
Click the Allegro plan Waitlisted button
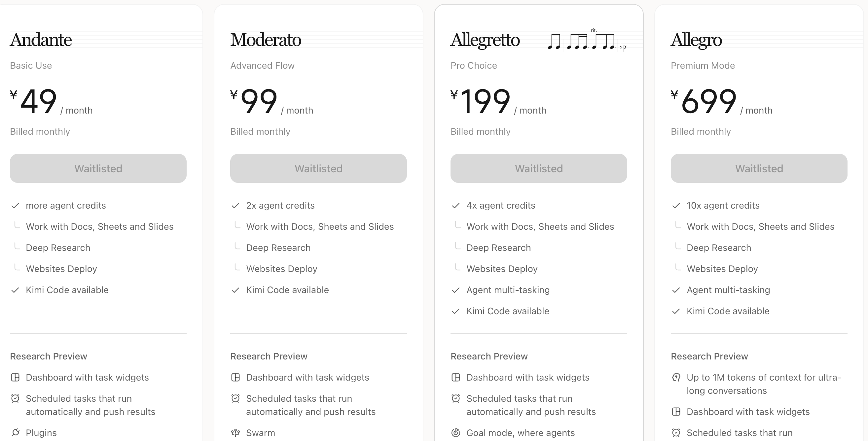759,168
